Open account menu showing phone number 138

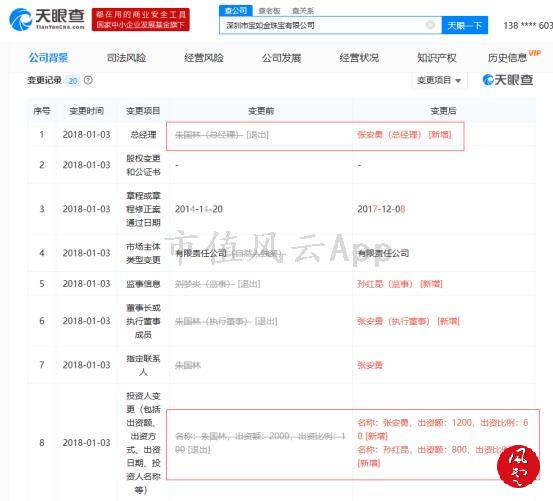(x=528, y=25)
